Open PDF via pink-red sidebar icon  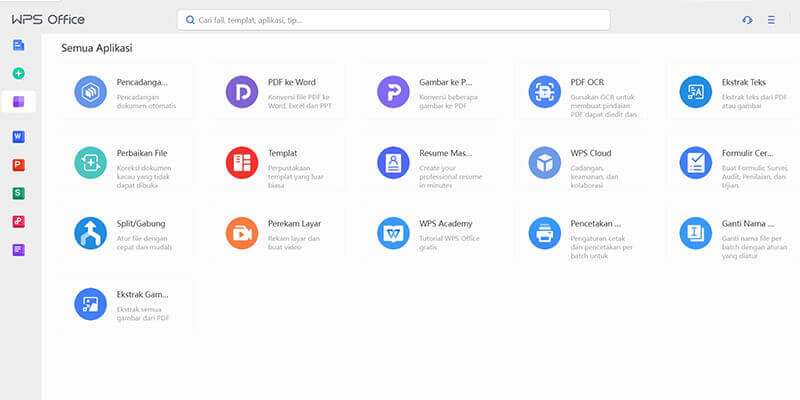tap(18, 221)
